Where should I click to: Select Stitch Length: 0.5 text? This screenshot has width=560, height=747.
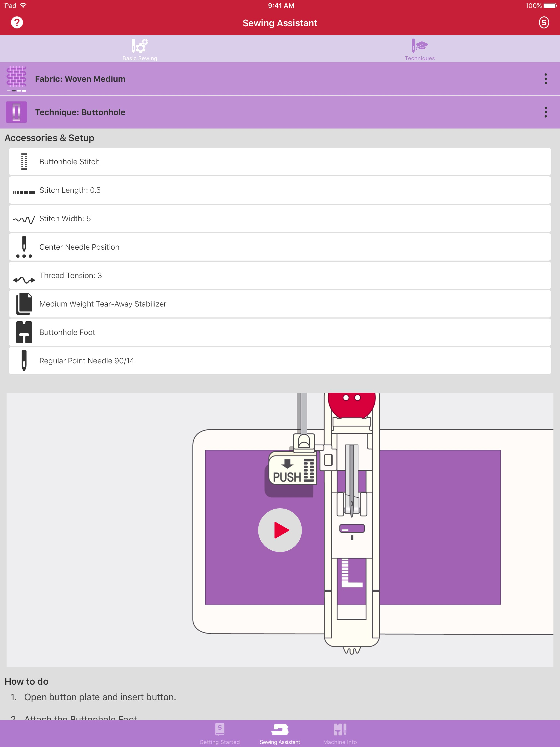tap(70, 190)
